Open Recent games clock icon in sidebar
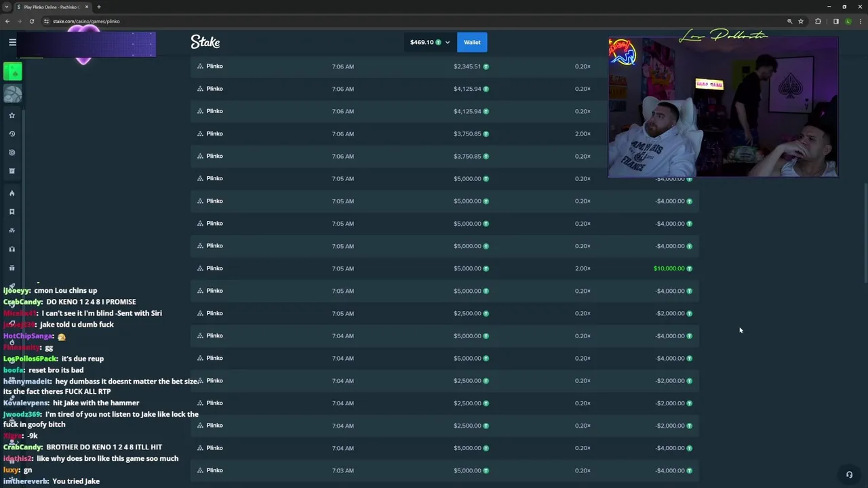This screenshot has height=488, width=868. click(x=12, y=134)
